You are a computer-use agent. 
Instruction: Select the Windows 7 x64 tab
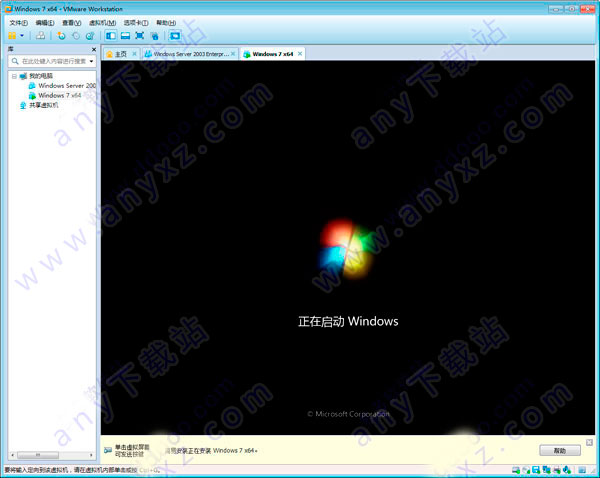tap(272, 54)
